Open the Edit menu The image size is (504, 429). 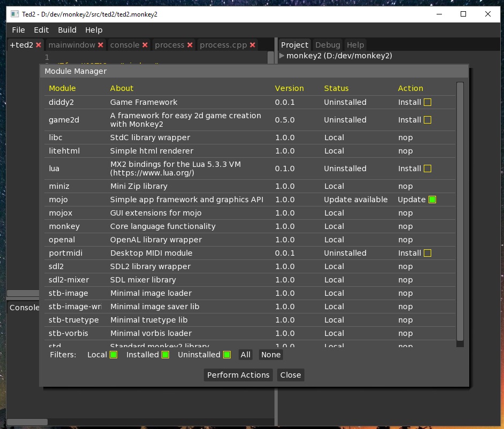click(x=41, y=30)
